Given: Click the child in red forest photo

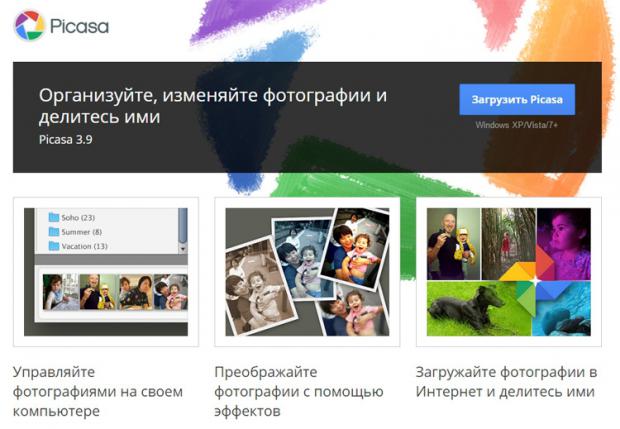Looking at the screenshot, I should tap(508, 244).
